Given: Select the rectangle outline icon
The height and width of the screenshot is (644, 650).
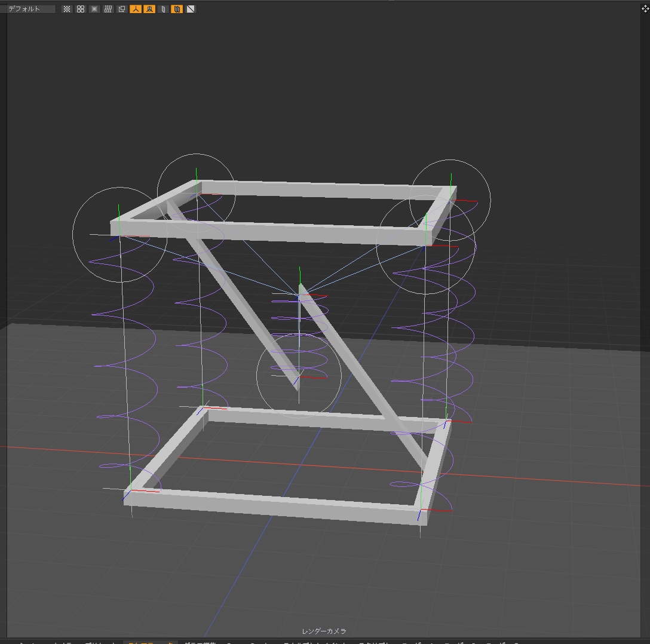Looking at the screenshot, I should pos(121,8).
